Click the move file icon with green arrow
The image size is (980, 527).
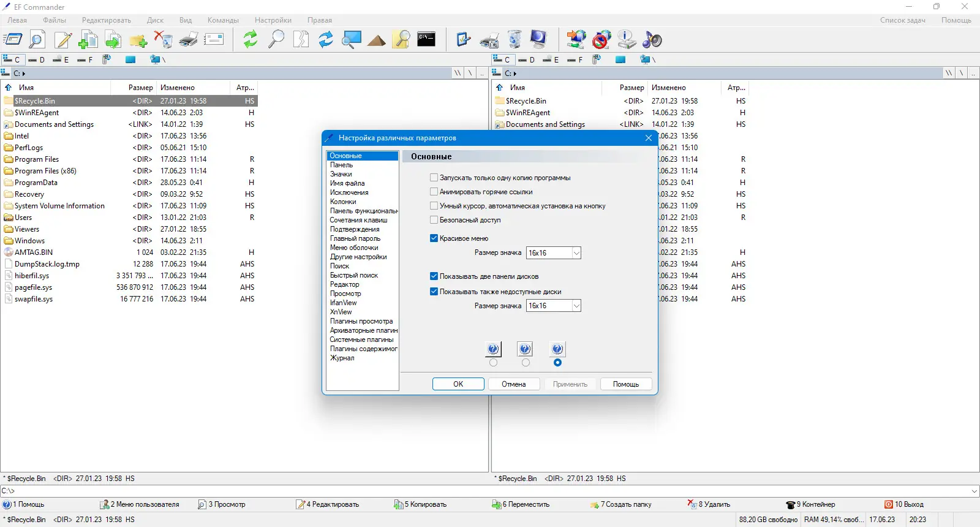coord(113,40)
